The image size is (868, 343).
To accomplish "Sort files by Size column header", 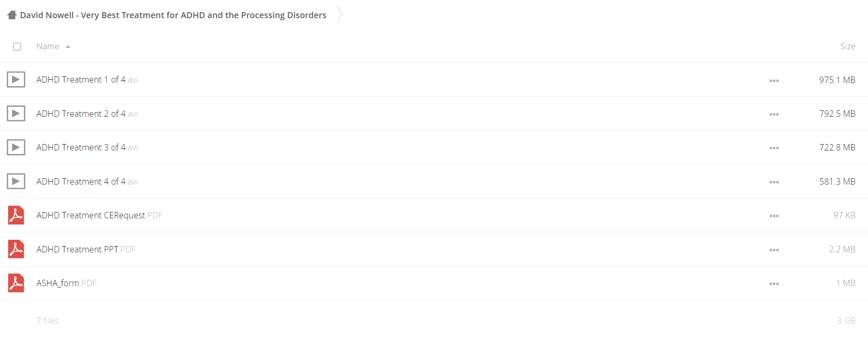I will pos(847,46).
